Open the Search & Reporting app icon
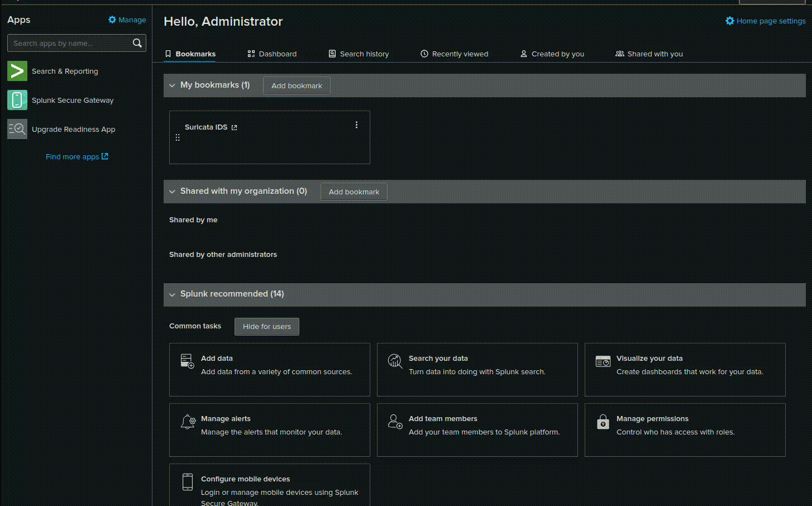 tap(17, 71)
